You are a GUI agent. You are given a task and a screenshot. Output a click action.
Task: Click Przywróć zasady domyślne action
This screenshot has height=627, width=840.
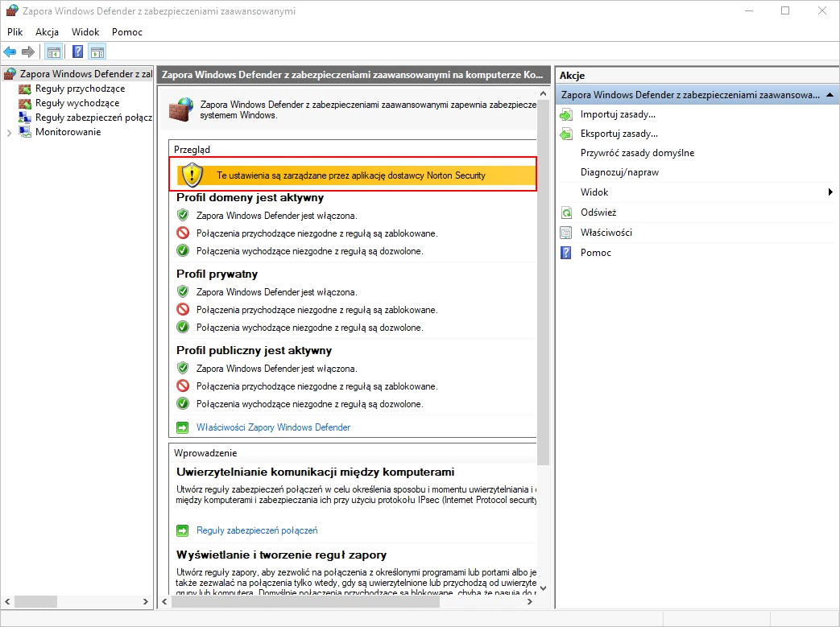[638, 153]
